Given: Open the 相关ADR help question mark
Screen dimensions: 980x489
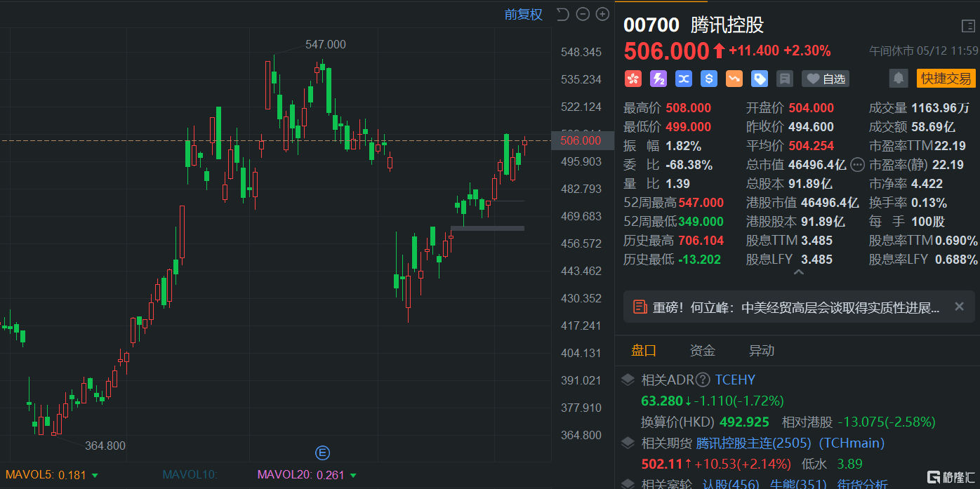Looking at the screenshot, I should tap(703, 380).
